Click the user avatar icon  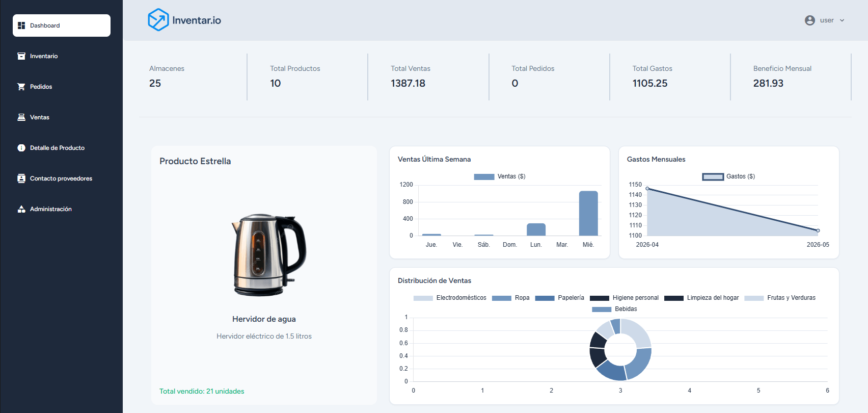(810, 20)
